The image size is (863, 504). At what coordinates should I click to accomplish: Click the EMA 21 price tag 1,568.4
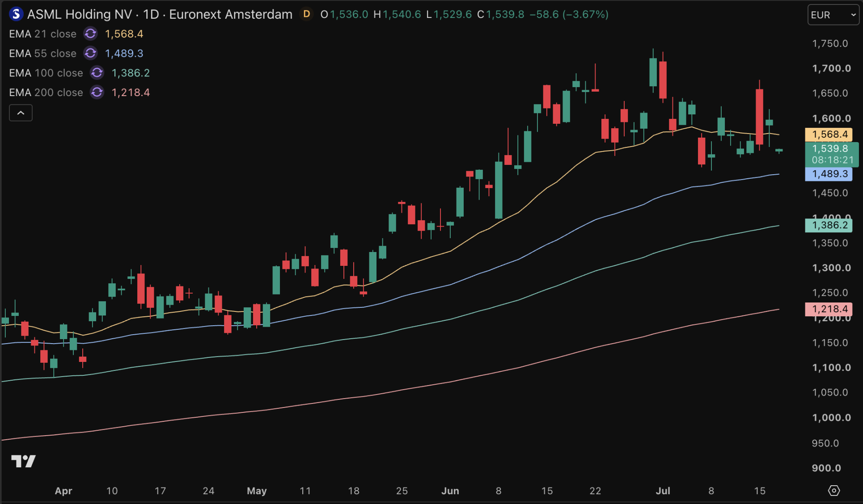tap(829, 134)
